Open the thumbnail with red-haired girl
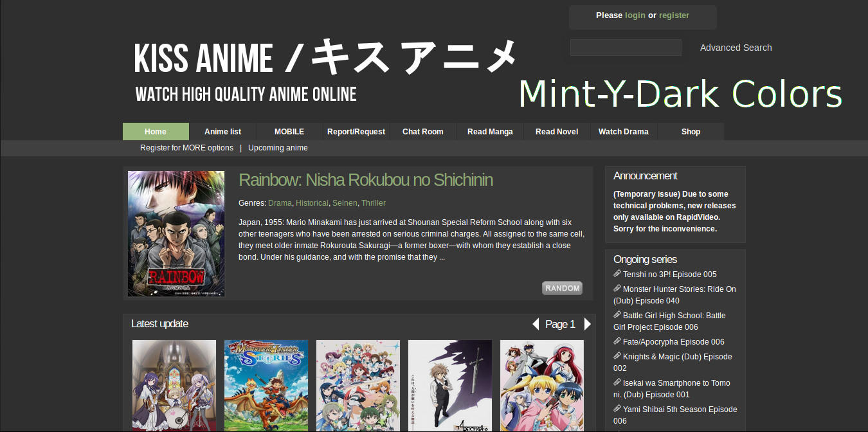Viewport: 868px width, 432px height. coord(542,386)
